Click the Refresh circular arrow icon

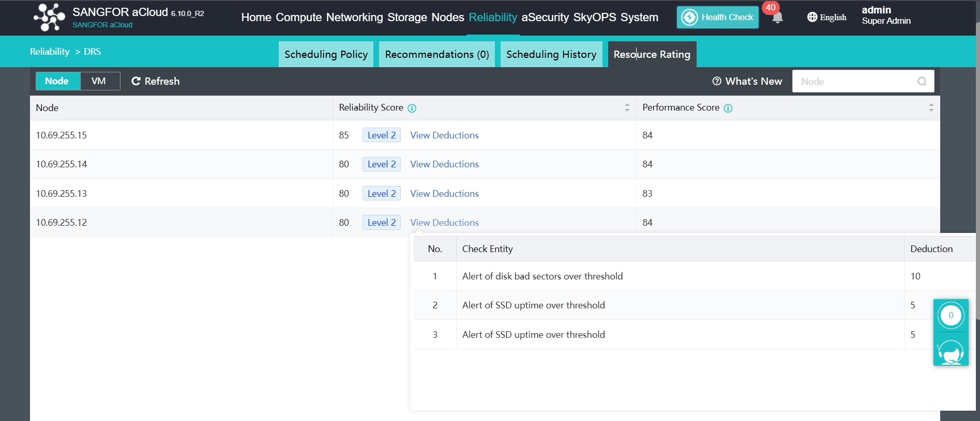coord(136,81)
